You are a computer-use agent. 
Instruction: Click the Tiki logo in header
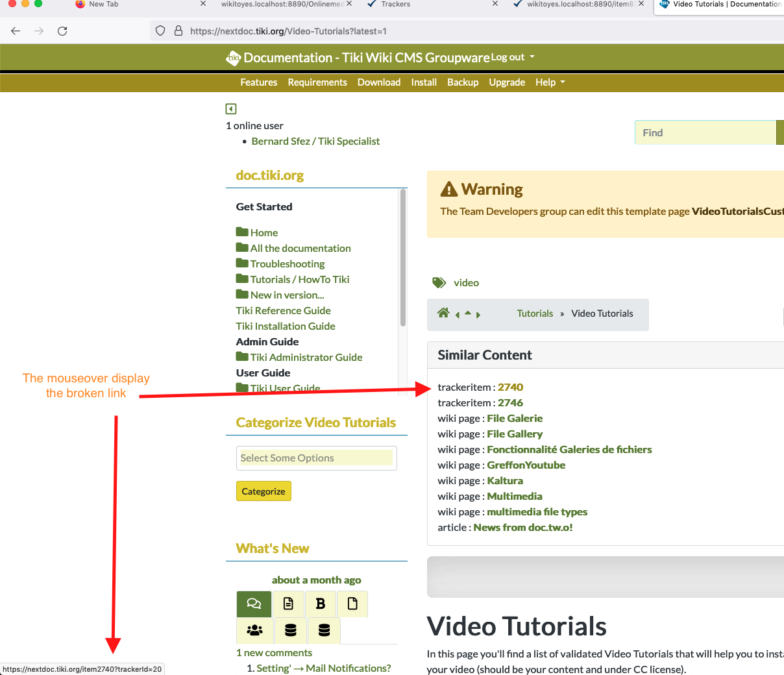(x=233, y=58)
